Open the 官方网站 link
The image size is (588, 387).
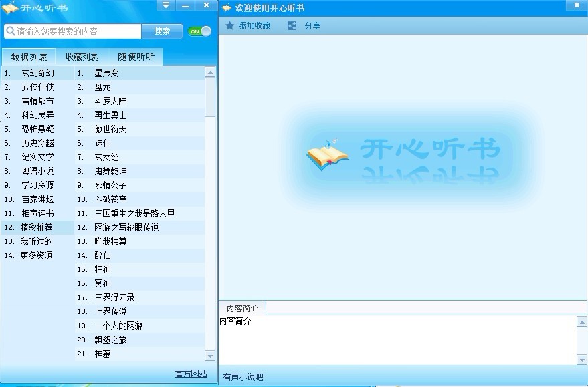pos(191,374)
